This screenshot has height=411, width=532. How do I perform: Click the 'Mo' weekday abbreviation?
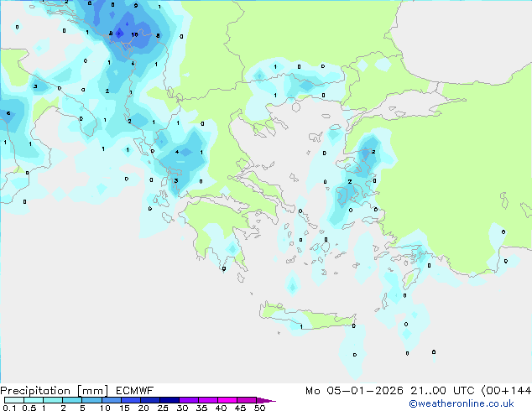[x=313, y=391]
